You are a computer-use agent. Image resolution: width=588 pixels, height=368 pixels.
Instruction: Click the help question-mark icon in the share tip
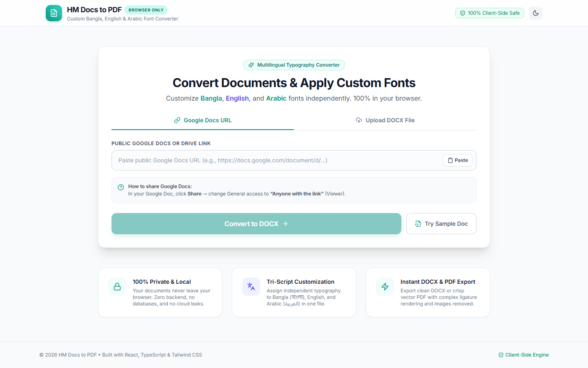[121, 187]
